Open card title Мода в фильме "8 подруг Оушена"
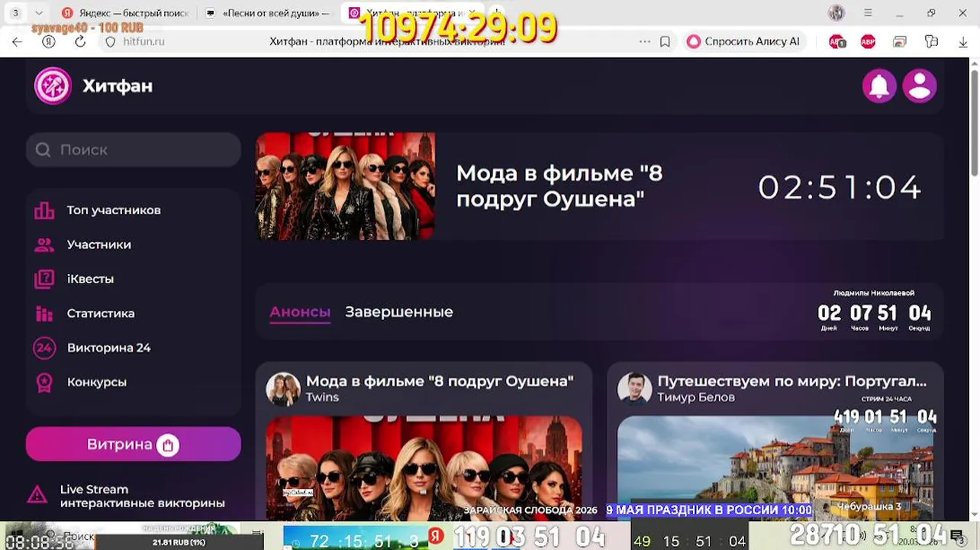This screenshot has height=550, width=980. (440, 380)
